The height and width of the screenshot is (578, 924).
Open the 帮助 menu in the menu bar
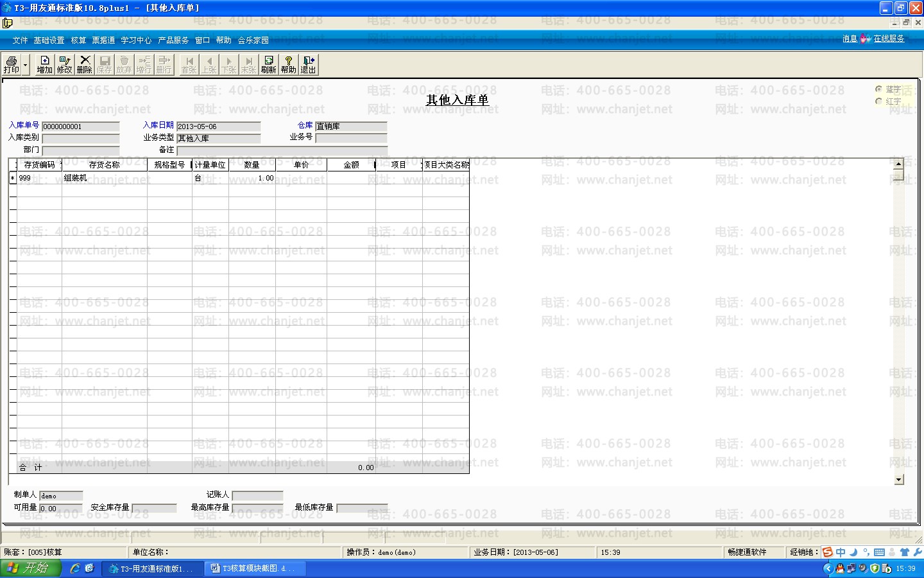coord(223,40)
